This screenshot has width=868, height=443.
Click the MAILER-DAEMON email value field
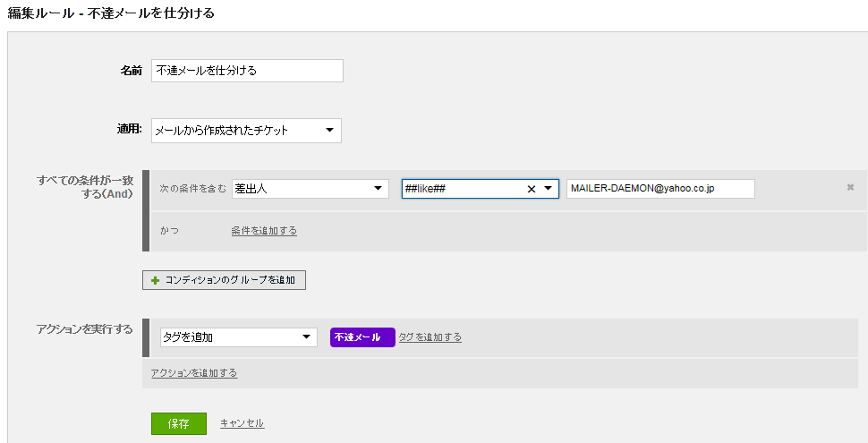coord(660,189)
